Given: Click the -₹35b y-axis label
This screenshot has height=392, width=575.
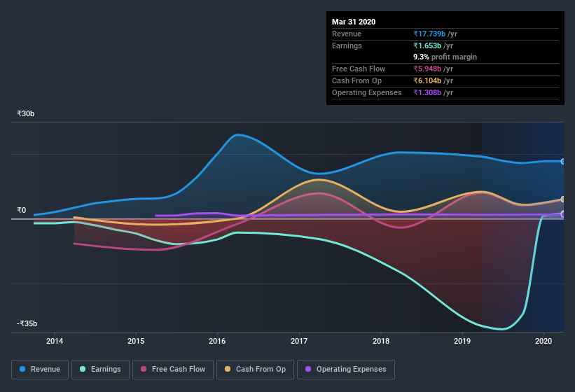Looking at the screenshot, I should click(x=27, y=323).
